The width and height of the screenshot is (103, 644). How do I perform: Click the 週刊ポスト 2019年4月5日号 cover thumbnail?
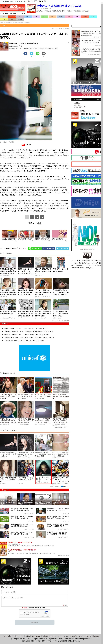point(61,262)
